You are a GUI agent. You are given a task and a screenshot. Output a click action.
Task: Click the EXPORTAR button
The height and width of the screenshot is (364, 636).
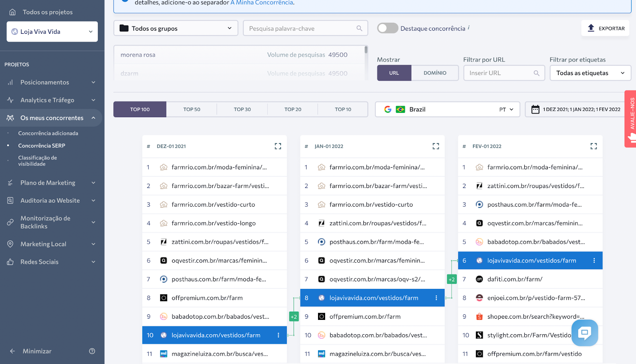click(x=605, y=28)
